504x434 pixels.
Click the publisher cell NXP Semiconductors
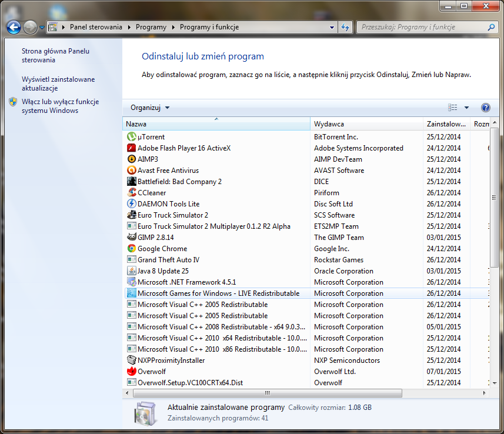coord(347,360)
